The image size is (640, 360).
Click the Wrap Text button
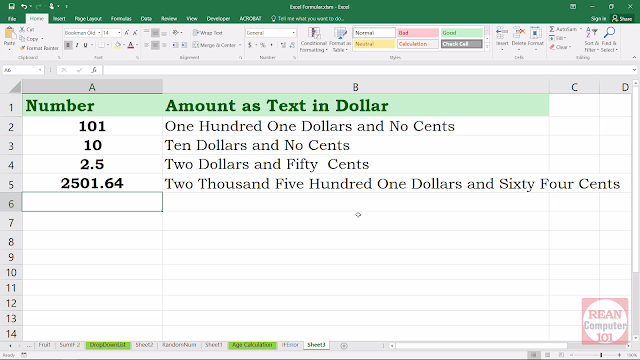point(208,33)
